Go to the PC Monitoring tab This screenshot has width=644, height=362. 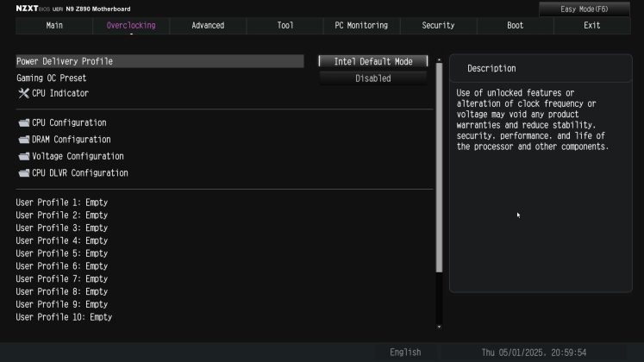pos(361,26)
